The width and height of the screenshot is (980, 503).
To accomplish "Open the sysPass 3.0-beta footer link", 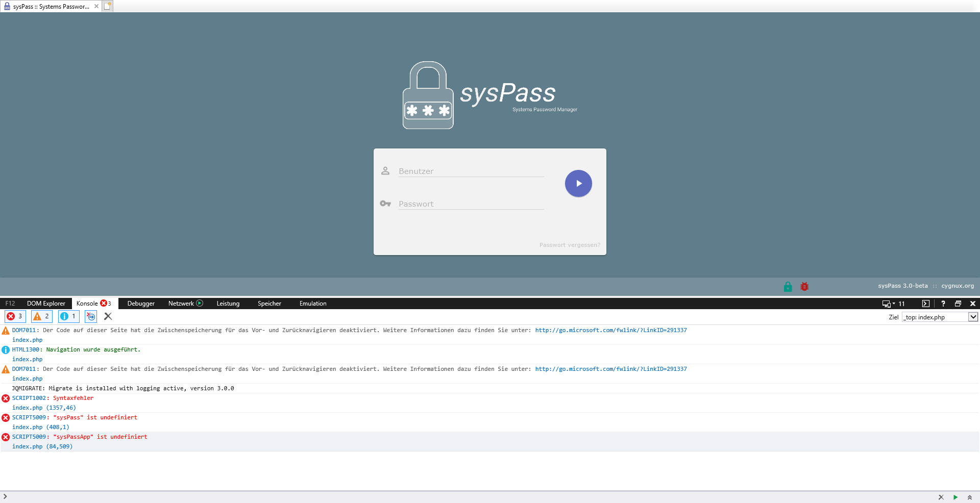I will coord(902,286).
